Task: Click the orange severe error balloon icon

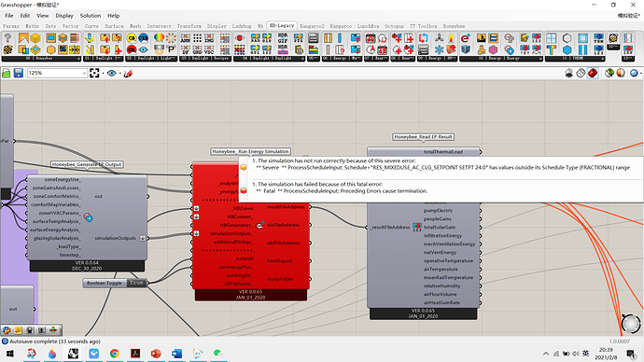Action: coord(244,167)
